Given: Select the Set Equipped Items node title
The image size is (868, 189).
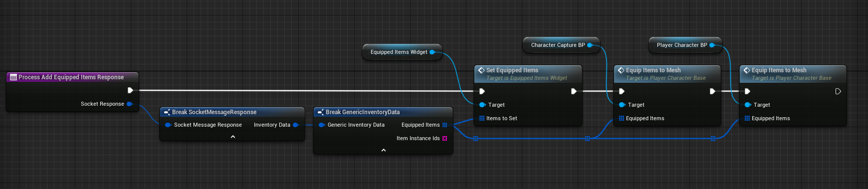Looking at the screenshot, I should click(x=512, y=70).
